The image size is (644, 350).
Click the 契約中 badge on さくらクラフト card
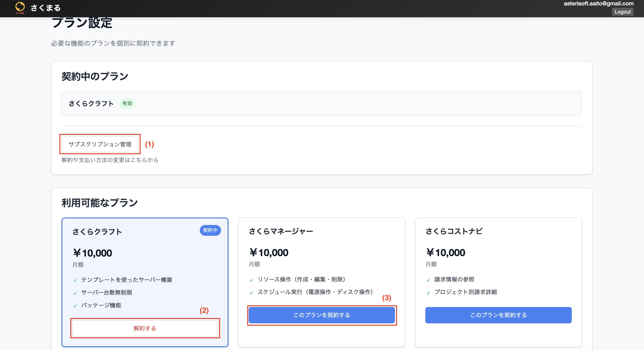210,230
